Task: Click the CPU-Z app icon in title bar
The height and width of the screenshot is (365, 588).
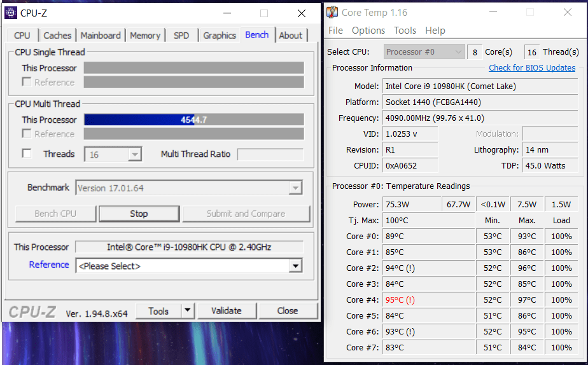Action: click(x=10, y=13)
